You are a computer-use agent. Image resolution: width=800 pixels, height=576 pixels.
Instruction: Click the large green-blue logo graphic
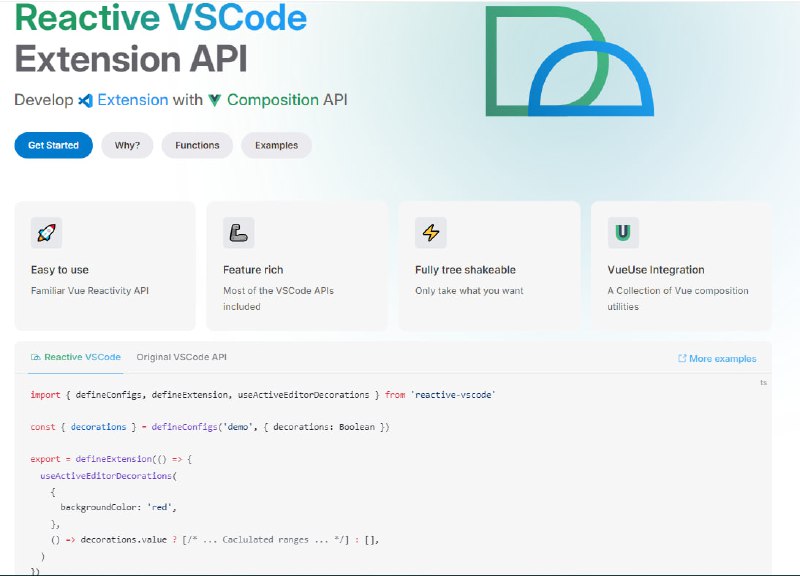[x=568, y=62]
